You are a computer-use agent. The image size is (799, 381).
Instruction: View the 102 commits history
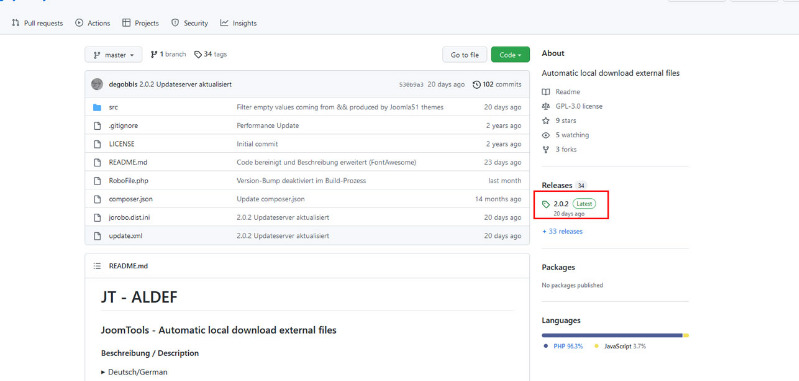[497, 85]
